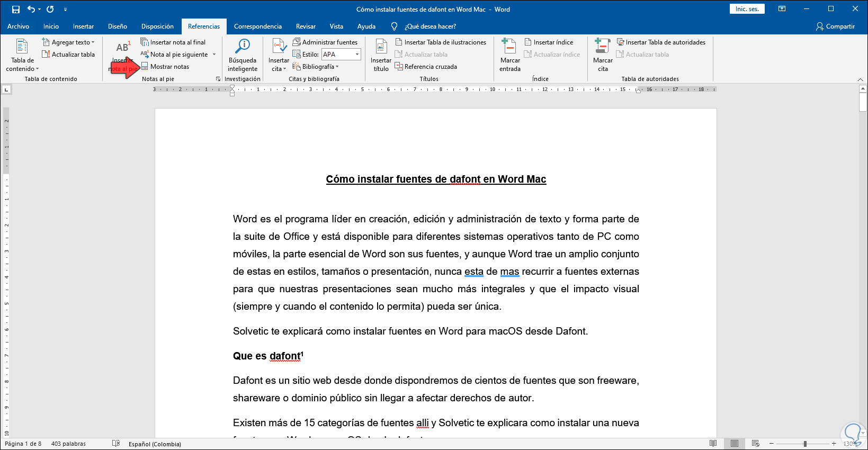Viewport: 868px width, 450px height.
Task: Open Ribbon display options
Action: (x=782, y=9)
